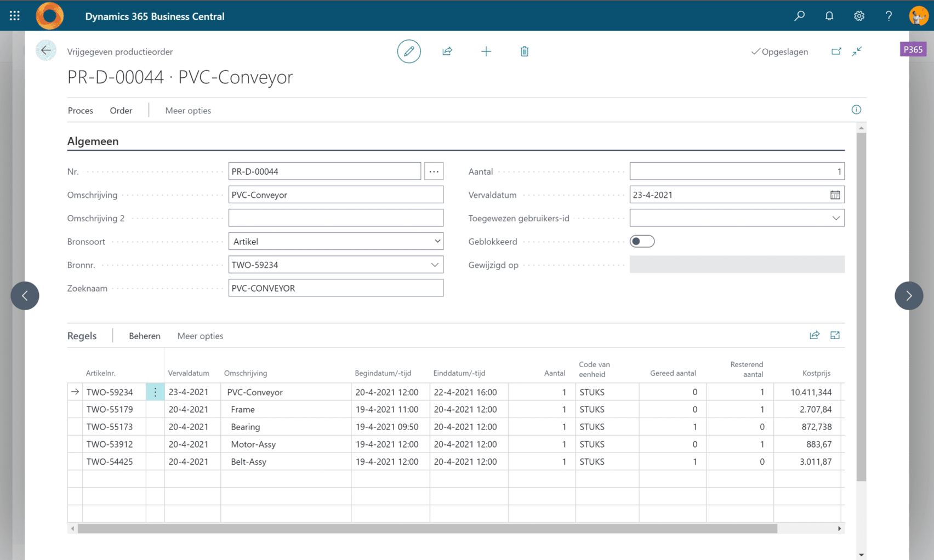Screen dimensions: 934x560
Task: Open the user account avatar
Action: tap(919, 16)
